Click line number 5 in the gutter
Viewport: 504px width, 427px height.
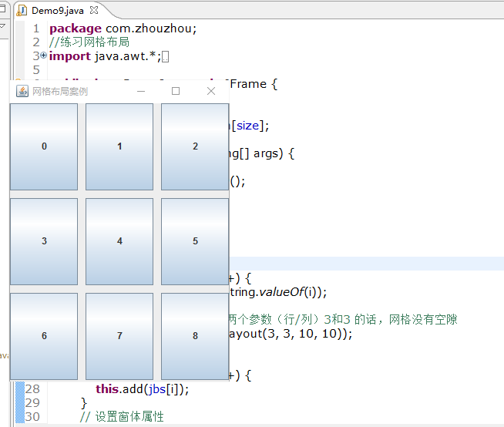point(36,70)
